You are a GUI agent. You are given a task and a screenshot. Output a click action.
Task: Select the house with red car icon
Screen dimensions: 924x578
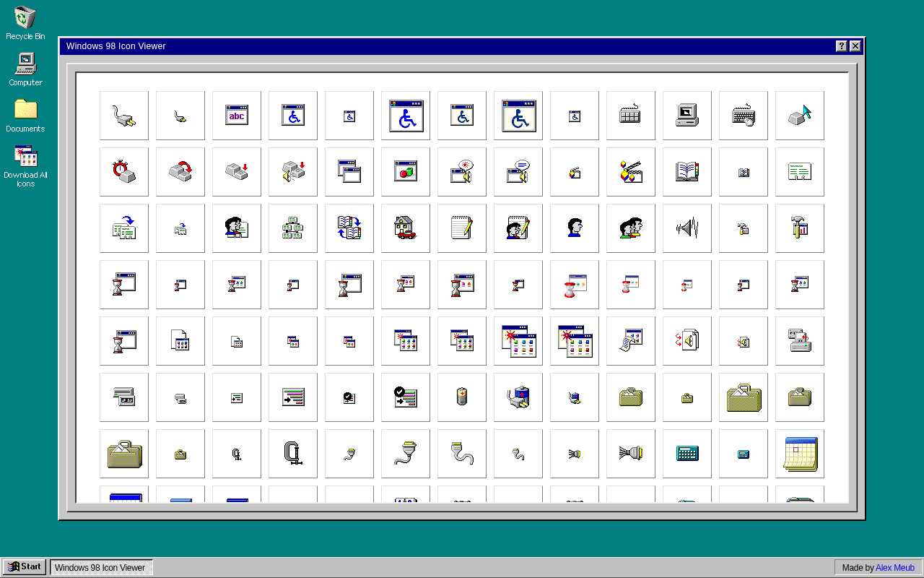click(x=406, y=228)
